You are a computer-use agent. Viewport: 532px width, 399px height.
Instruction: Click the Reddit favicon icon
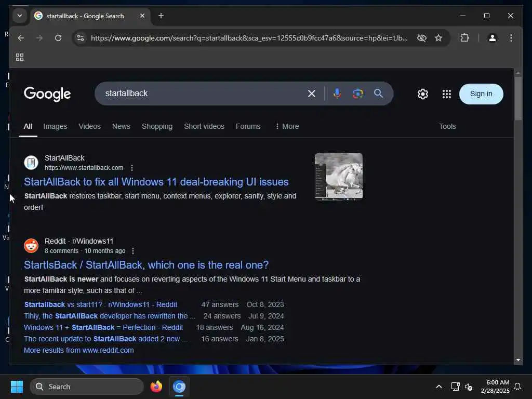pos(31,246)
